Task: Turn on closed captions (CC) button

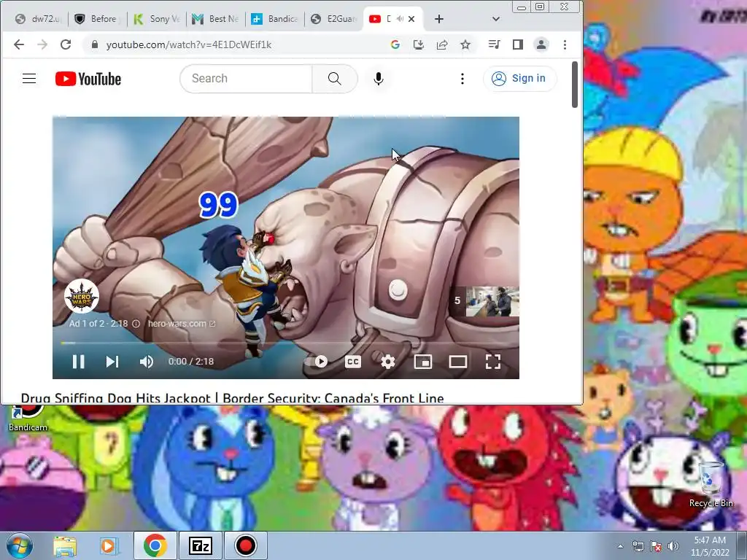Action: (352, 362)
